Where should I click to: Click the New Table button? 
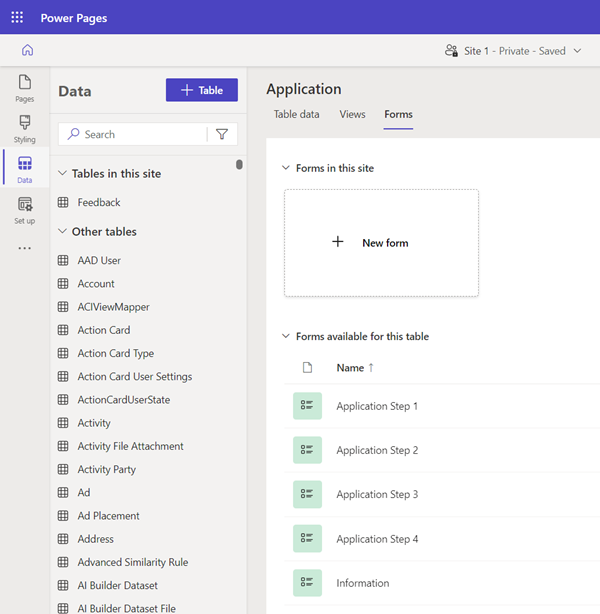point(201,90)
